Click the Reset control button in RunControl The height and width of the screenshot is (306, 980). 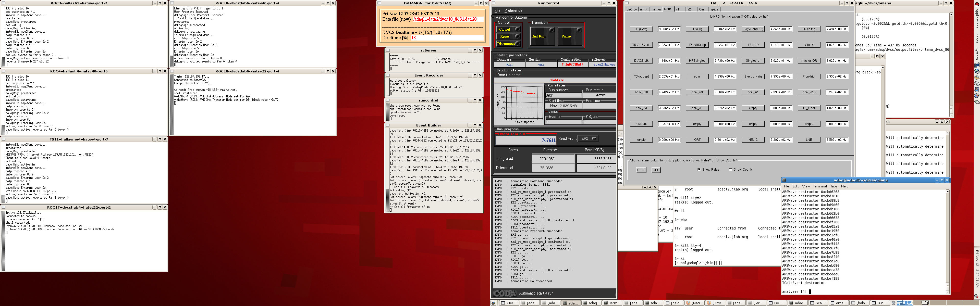click(508, 36)
